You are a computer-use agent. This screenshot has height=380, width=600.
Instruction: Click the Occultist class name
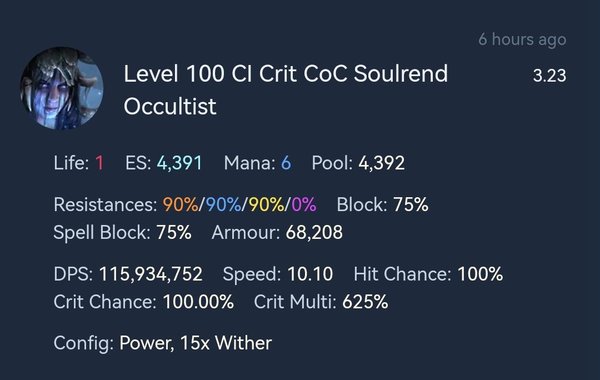point(170,106)
